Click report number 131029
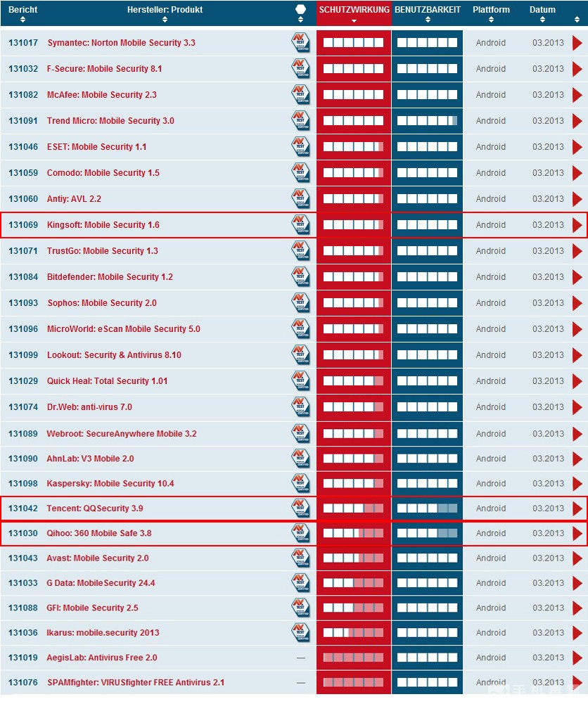588x711 pixels. (x=23, y=381)
